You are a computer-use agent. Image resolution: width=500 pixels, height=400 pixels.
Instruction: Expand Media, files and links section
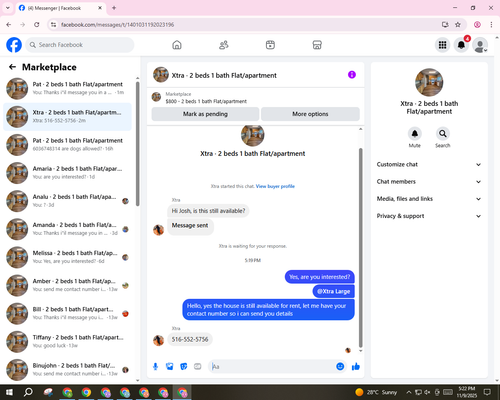(429, 199)
